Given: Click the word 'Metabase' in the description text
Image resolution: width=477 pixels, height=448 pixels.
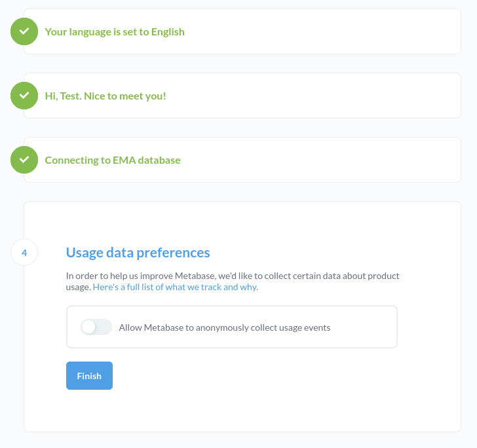Looking at the screenshot, I should pos(195,276).
